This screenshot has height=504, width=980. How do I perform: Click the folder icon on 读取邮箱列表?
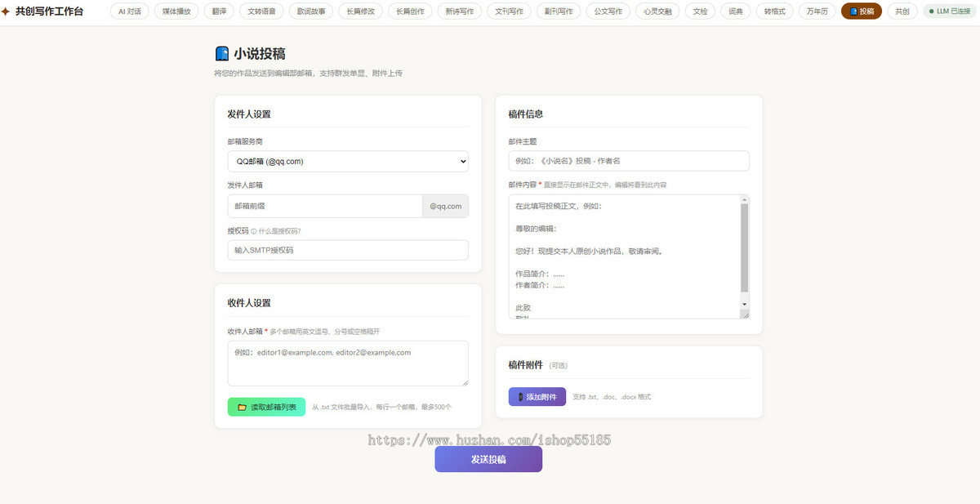[242, 407]
